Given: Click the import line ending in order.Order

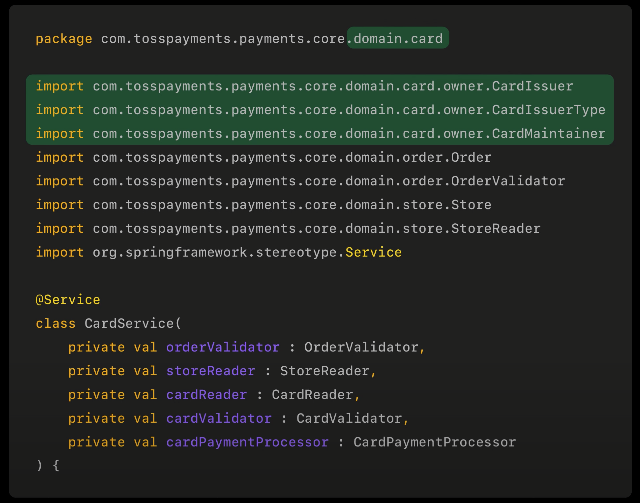Looking at the screenshot, I should coord(263,157).
